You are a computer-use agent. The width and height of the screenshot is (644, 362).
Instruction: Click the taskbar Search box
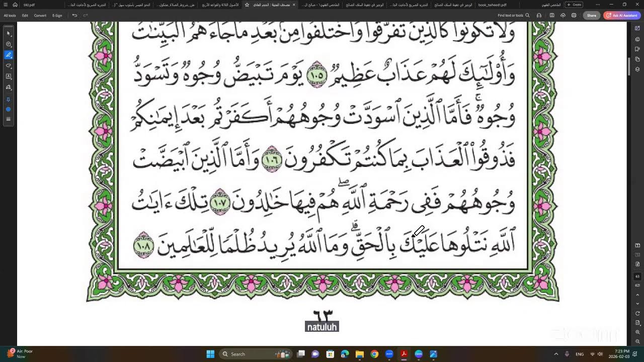coord(256,354)
